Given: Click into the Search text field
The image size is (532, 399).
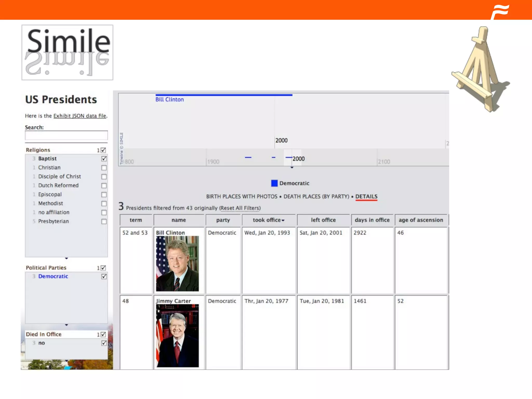Looking at the screenshot, I should coord(66,135).
